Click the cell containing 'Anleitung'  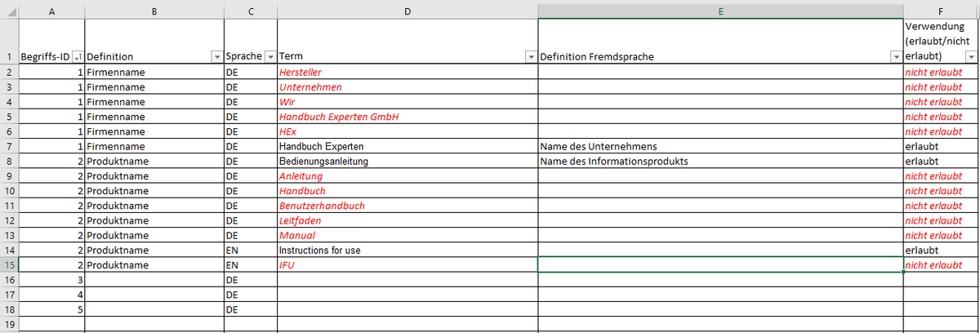click(408, 176)
